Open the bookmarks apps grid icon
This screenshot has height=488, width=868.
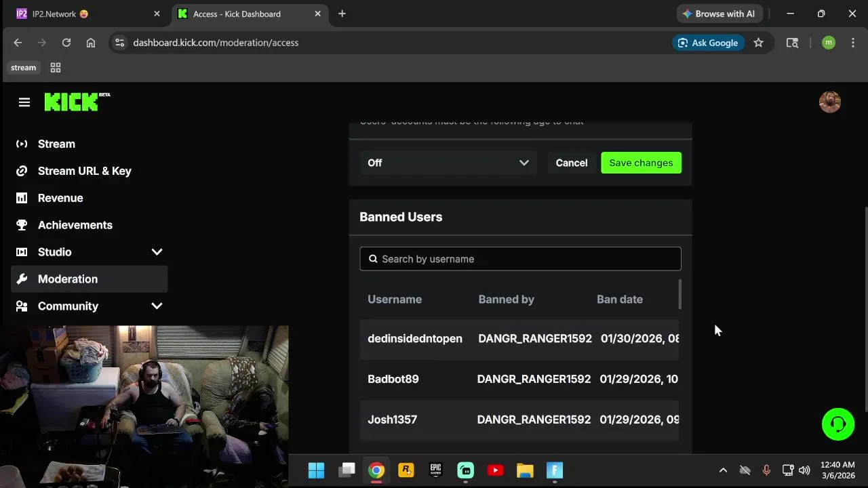pos(56,68)
